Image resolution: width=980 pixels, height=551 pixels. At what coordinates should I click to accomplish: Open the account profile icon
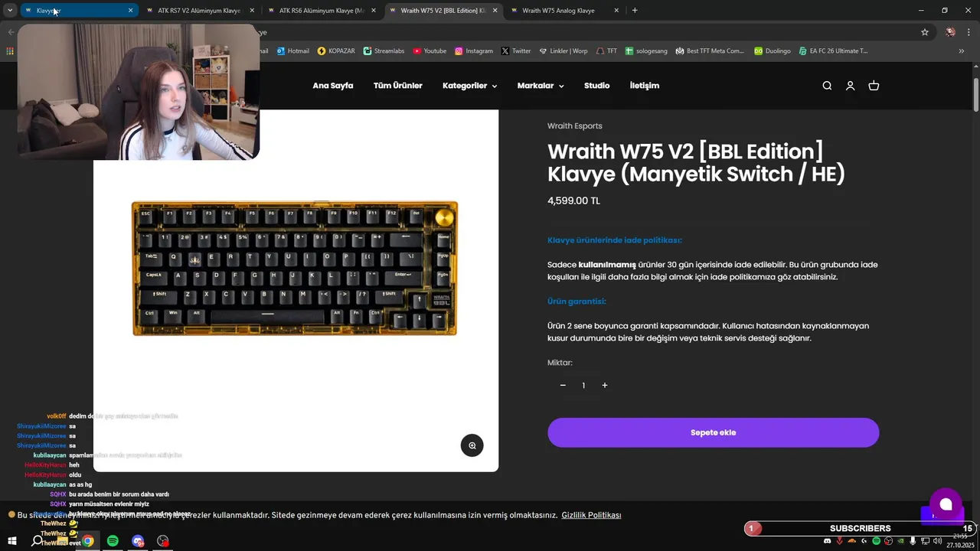click(850, 86)
